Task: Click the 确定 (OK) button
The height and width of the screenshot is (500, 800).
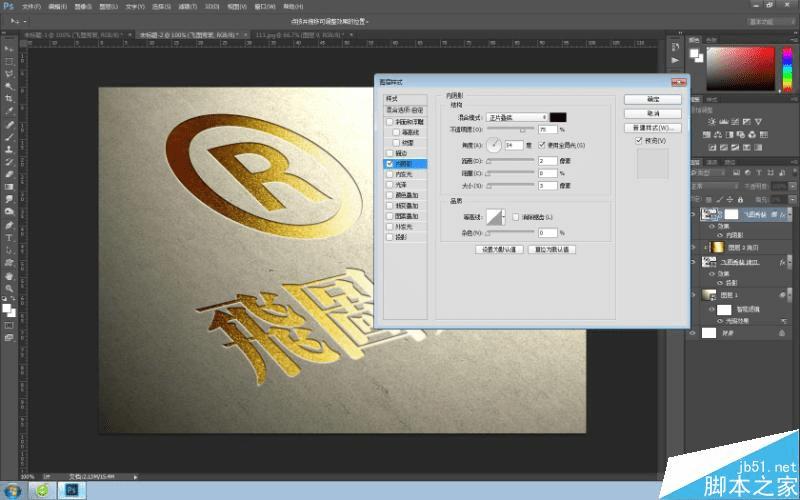Action: pyautogui.click(x=652, y=100)
